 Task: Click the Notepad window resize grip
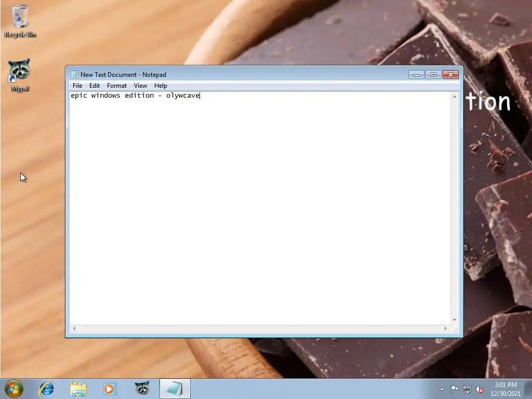pyautogui.click(x=455, y=329)
